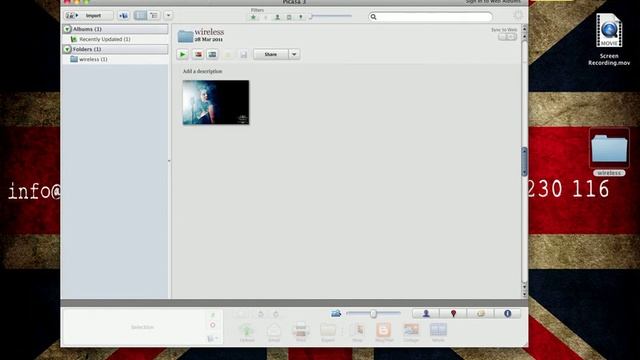The height and width of the screenshot is (360, 640).
Task: Enable the faces only filter
Action: tap(277, 17)
